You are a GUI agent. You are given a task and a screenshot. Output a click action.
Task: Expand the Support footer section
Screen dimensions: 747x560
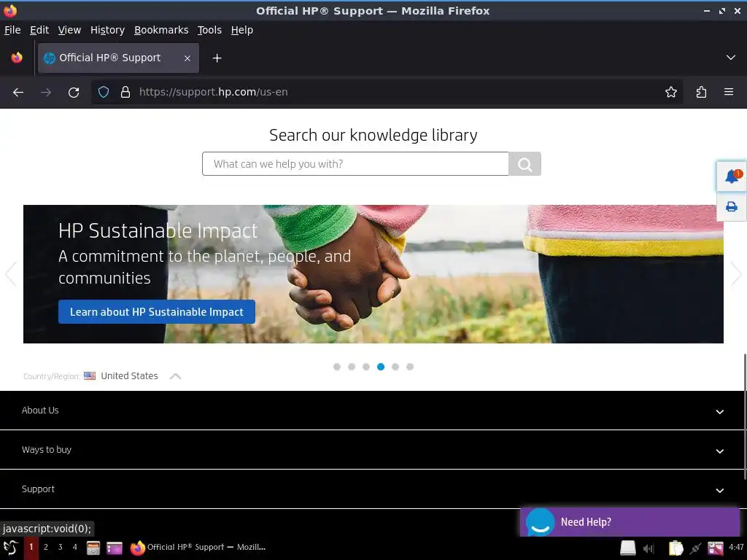click(373, 489)
